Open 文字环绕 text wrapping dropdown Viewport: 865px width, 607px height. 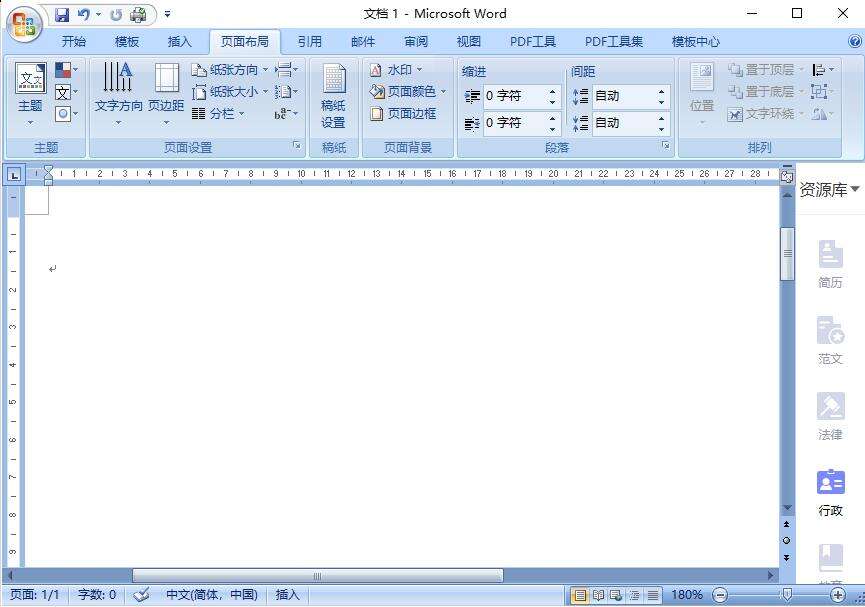(x=764, y=114)
